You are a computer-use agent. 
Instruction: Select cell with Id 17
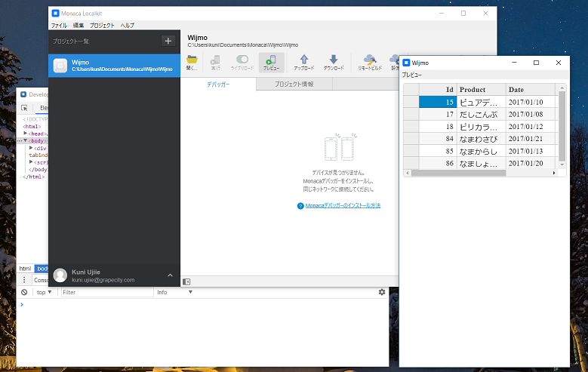438,115
